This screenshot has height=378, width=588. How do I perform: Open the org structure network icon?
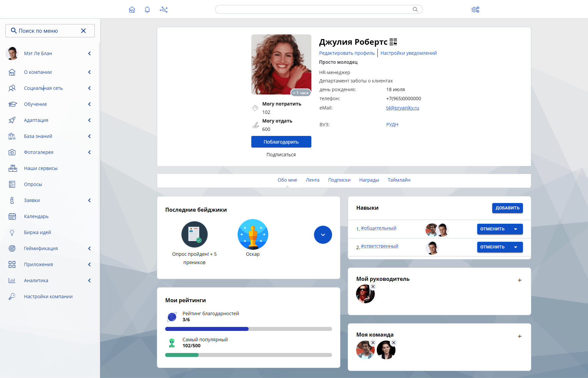164,10
